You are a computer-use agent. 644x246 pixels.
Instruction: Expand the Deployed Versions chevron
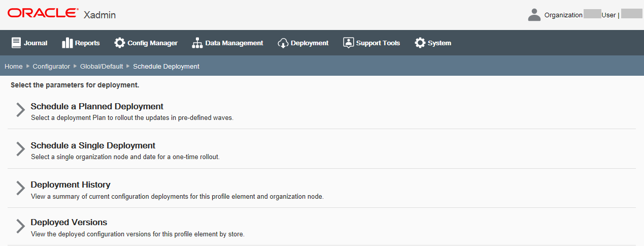click(20, 226)
